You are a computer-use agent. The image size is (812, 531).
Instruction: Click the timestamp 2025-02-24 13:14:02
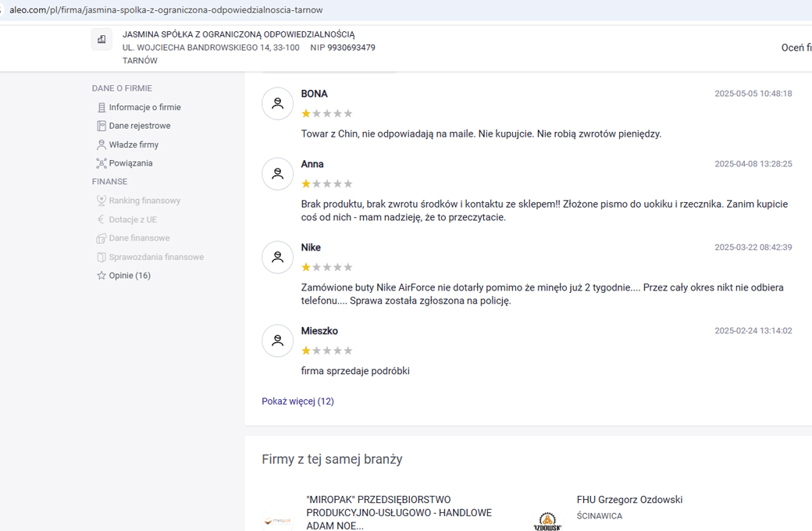coord(753,330)
